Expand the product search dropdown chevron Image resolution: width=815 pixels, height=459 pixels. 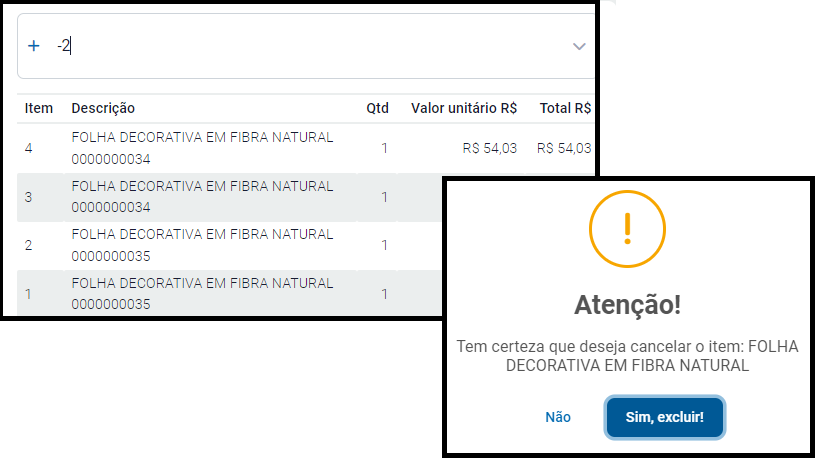tap(579, 46)
